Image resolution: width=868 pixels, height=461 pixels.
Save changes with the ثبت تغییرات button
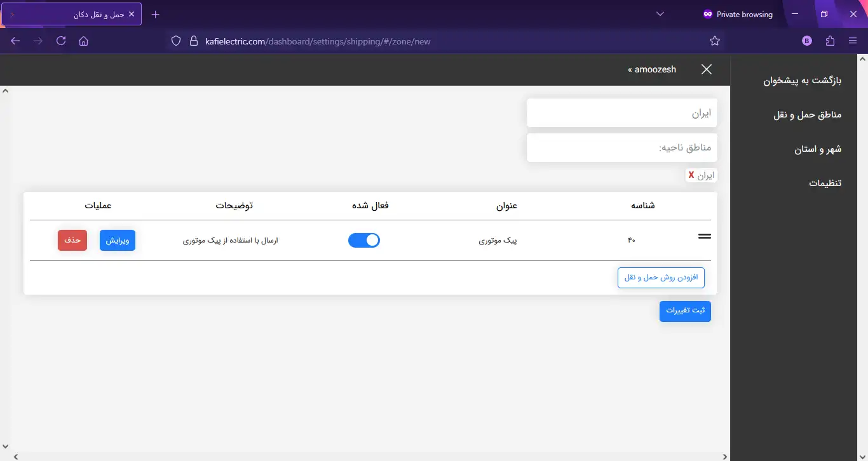[x=685, y=311]
